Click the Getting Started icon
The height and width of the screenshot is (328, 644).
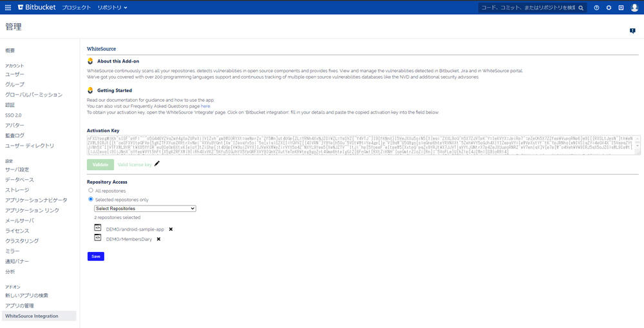(x=90, y=90)
